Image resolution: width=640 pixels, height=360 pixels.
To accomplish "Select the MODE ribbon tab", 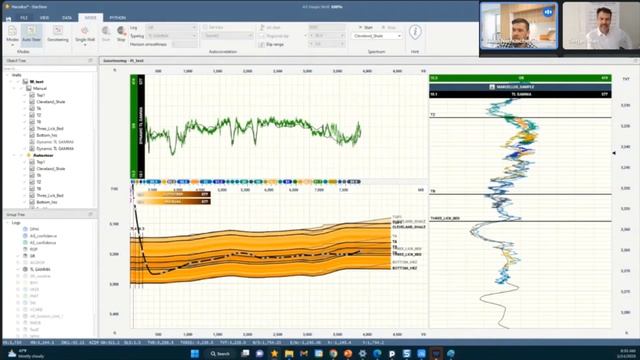I will (x=90, y=18).
